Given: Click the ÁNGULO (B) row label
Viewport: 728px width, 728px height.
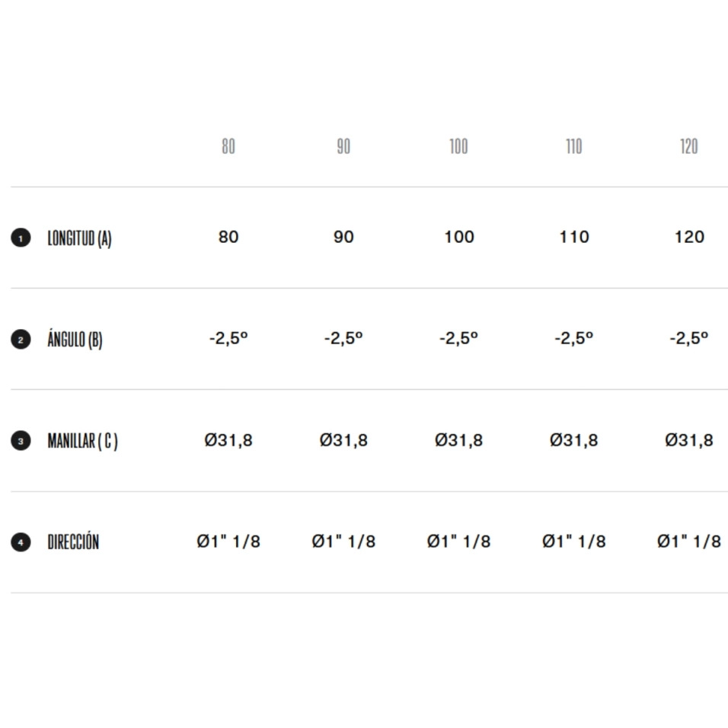Looking at the screenshot, I should (x=75, y=340).
